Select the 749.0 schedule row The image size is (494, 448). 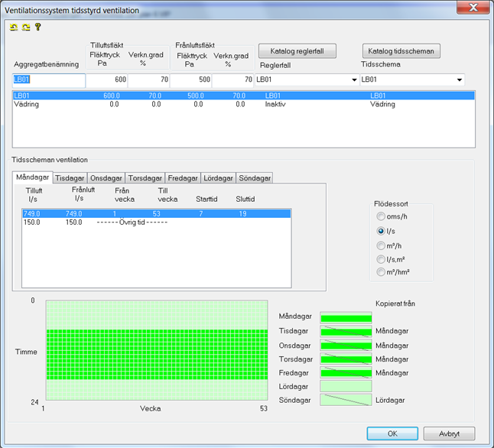coord(156,214)
